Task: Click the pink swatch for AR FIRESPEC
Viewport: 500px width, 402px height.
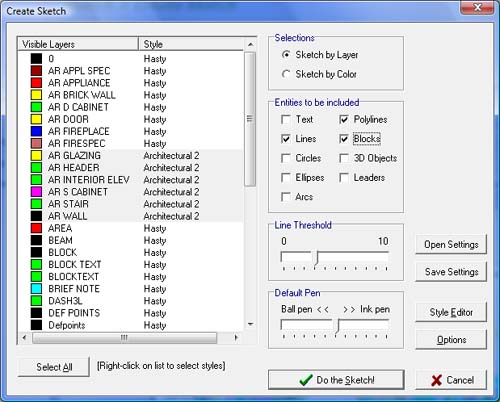Action: tap(36, 143)
